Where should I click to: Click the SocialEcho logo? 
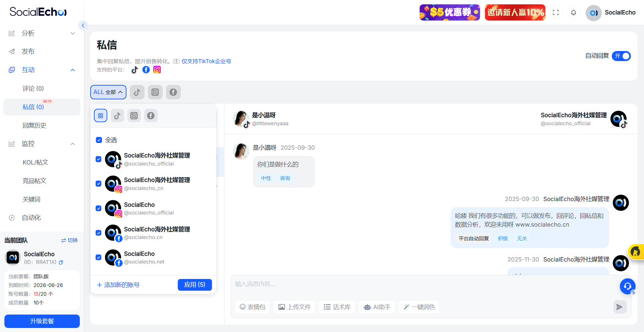click(x=38, y=12)
